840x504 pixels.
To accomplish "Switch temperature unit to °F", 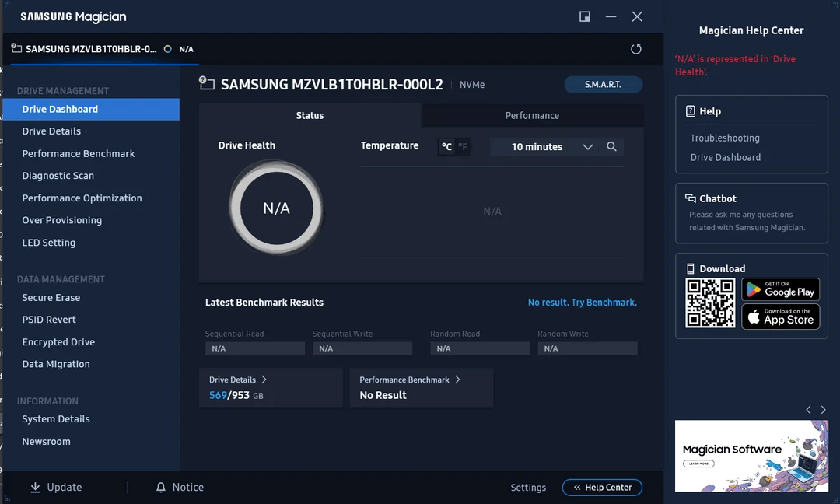I will pyautogui.click(x=463, y=147).
